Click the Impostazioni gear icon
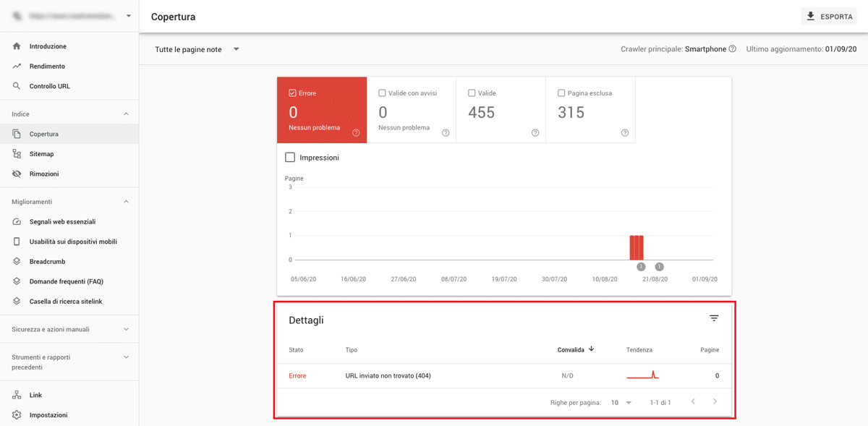 click(17, 415)
